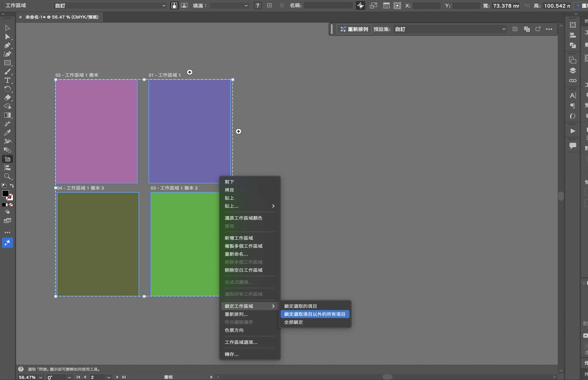This screenshot has height=380, width=588.
Task: Select the Type tool
Action: [x=7, y=80]
